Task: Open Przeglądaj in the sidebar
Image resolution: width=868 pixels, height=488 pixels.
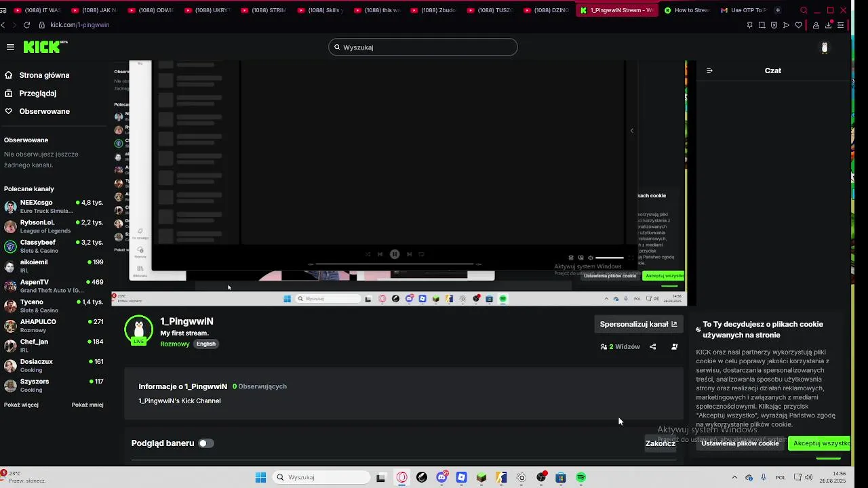Action: coord(38,94)
